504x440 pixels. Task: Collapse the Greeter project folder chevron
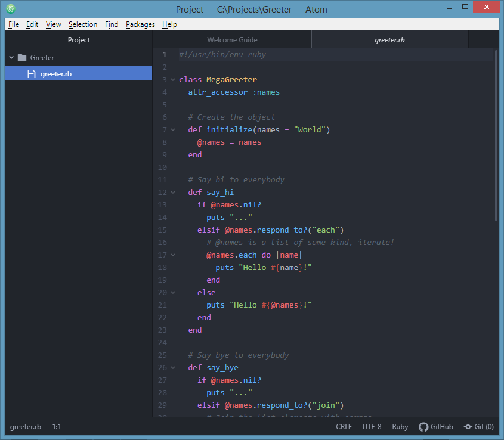pyautogui.click(x=11, y=57)
